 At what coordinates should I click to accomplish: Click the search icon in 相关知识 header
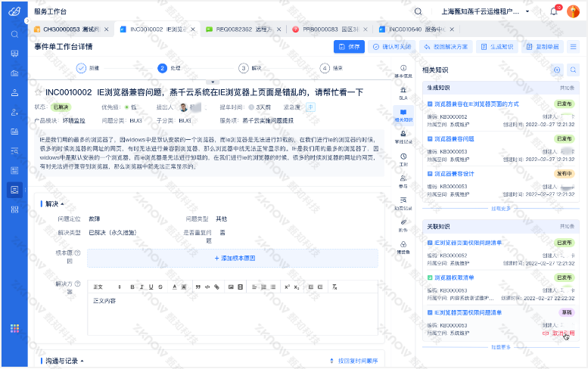pos(573,70)
